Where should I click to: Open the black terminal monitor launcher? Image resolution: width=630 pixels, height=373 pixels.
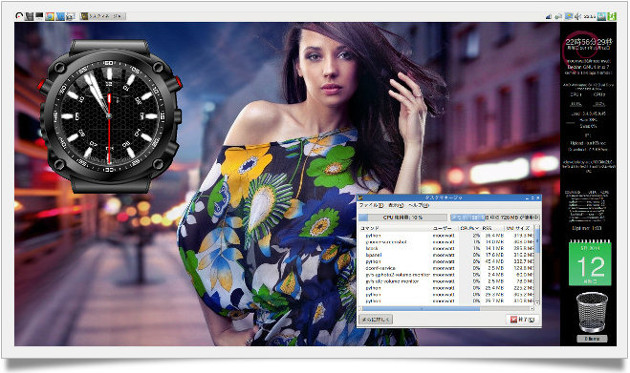click(x=39, y=16)
